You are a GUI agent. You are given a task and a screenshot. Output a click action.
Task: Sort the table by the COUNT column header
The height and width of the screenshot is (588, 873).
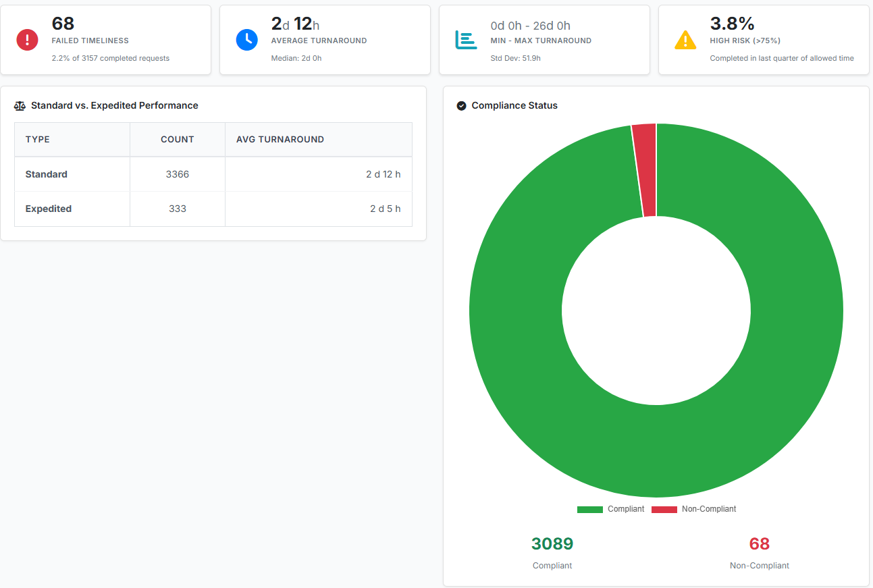click(177, 139)
